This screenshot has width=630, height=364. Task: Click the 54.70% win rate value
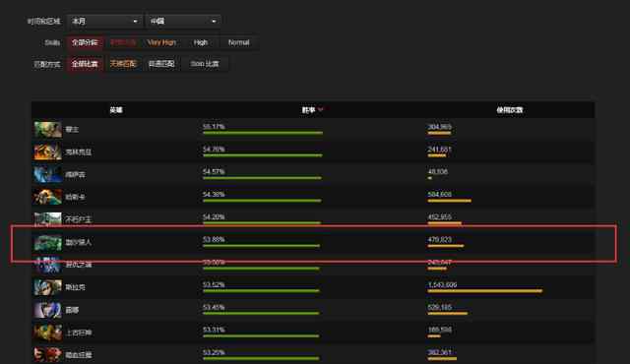[214, 150]
